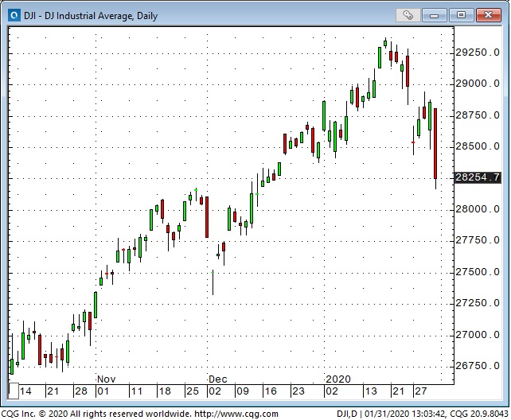
Task: Click the Dec month label on time axis
Action: coord(218,379)
